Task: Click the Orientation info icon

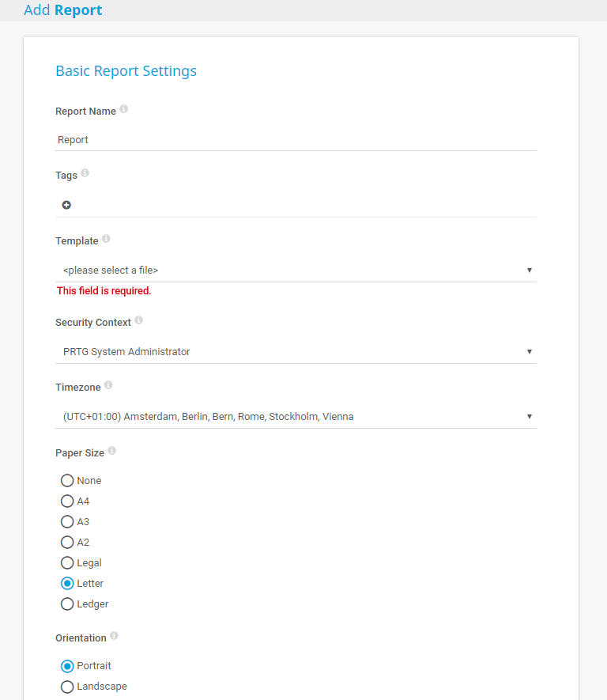Action: coord(115,636)
